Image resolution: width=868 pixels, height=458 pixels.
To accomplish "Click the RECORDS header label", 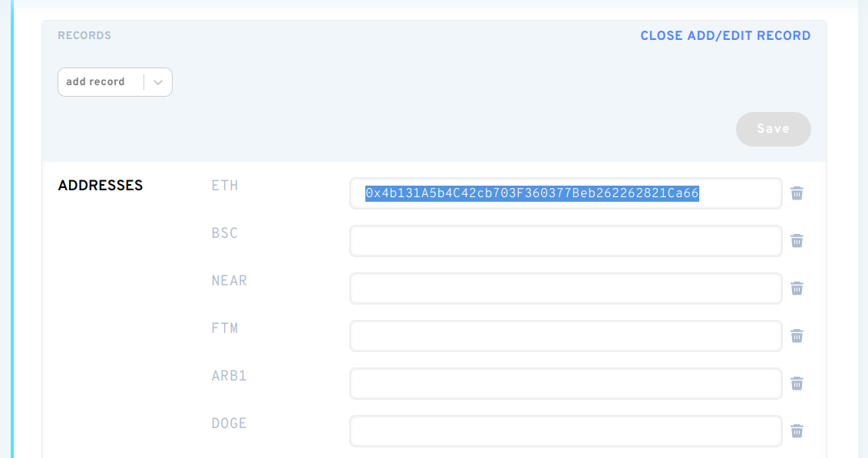I will point(84,36).
